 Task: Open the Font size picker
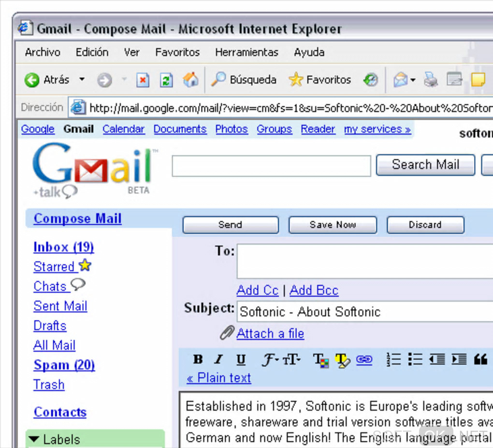[291, 360]
